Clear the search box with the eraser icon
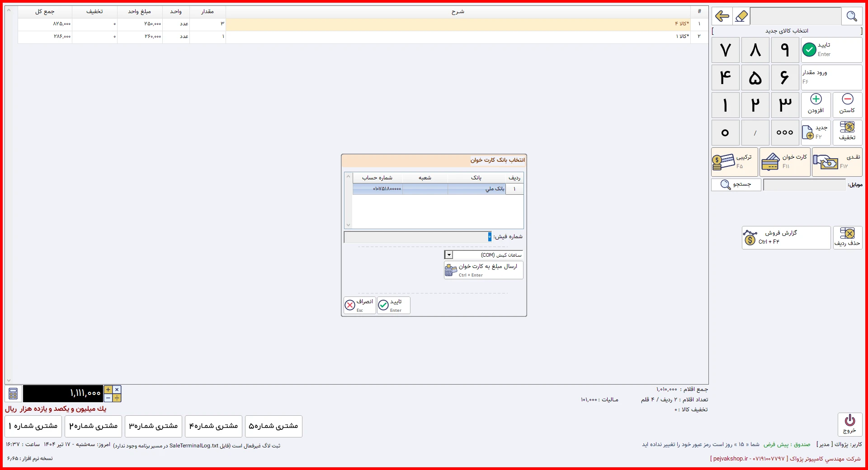The image size is (868, 470). click(741, 16)
